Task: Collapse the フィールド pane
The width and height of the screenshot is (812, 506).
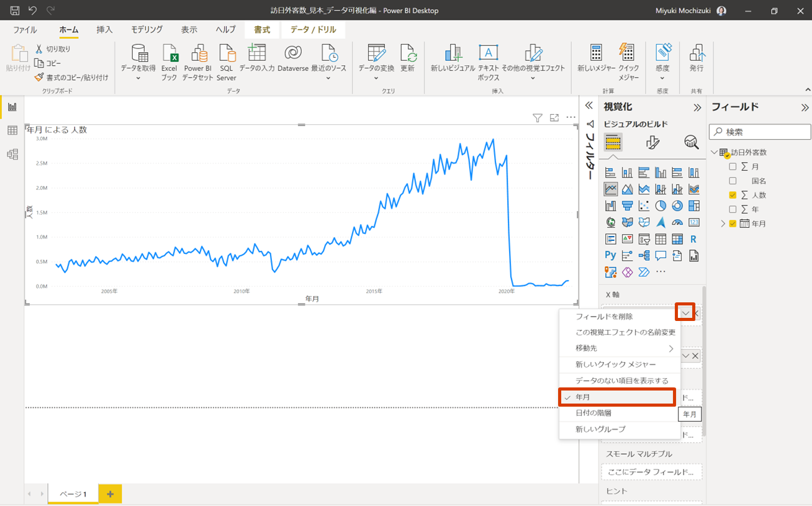Action: click(x=805, y=107)
